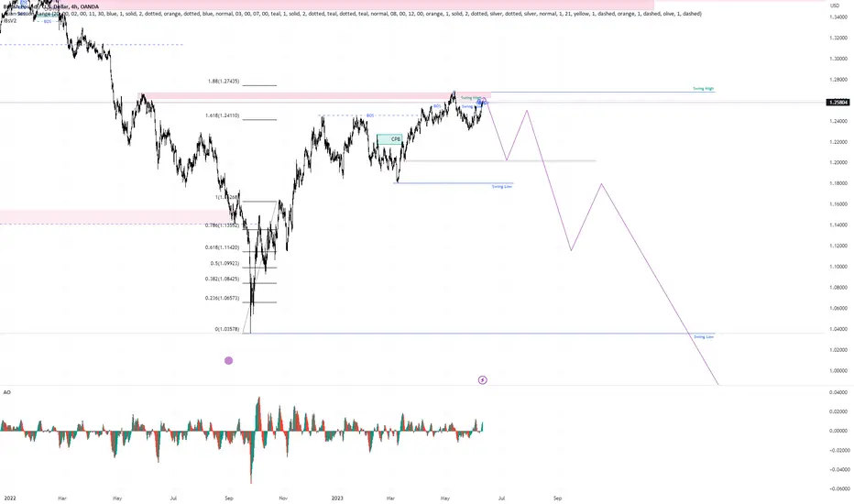The image size is (854, 504).
Task: Click the 0.618(1.11420) Fibonacci level label
Action: [223, 247]
